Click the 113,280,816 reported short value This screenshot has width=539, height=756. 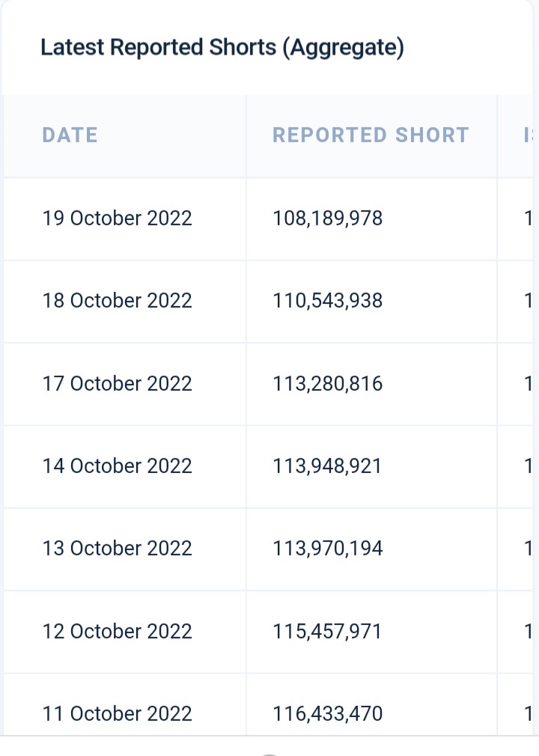pyautogui.click(x=327, y=383)
